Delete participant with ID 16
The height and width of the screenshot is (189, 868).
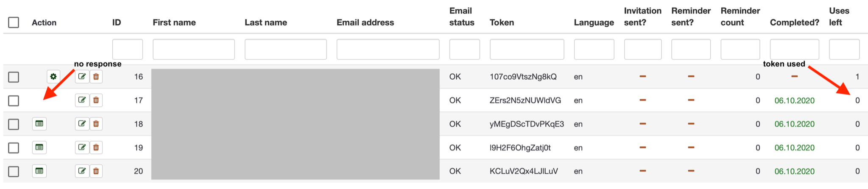96,77
